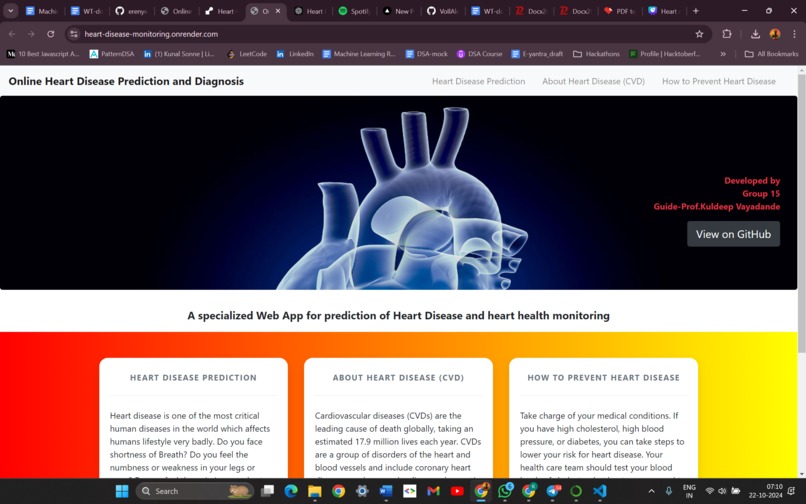Open the browser extensions puzzle icon
The width and height of the screenshot is (806, 504).
[x=726, y=34]
